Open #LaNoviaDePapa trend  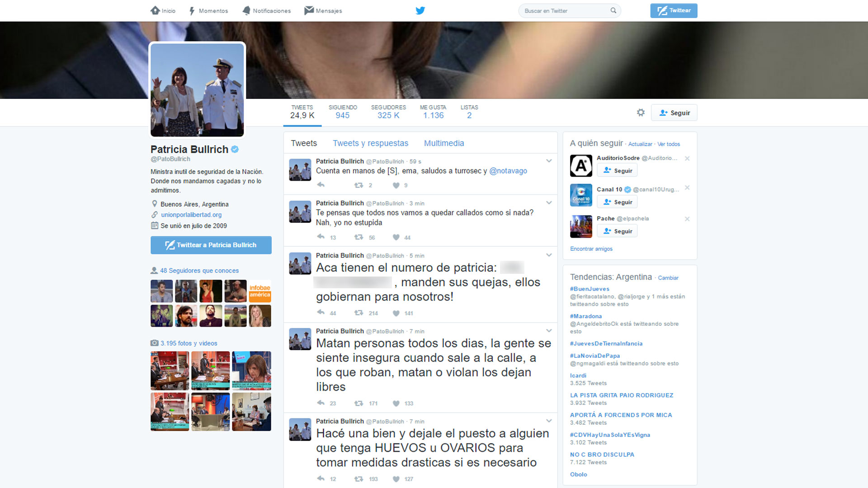point(595,356)
